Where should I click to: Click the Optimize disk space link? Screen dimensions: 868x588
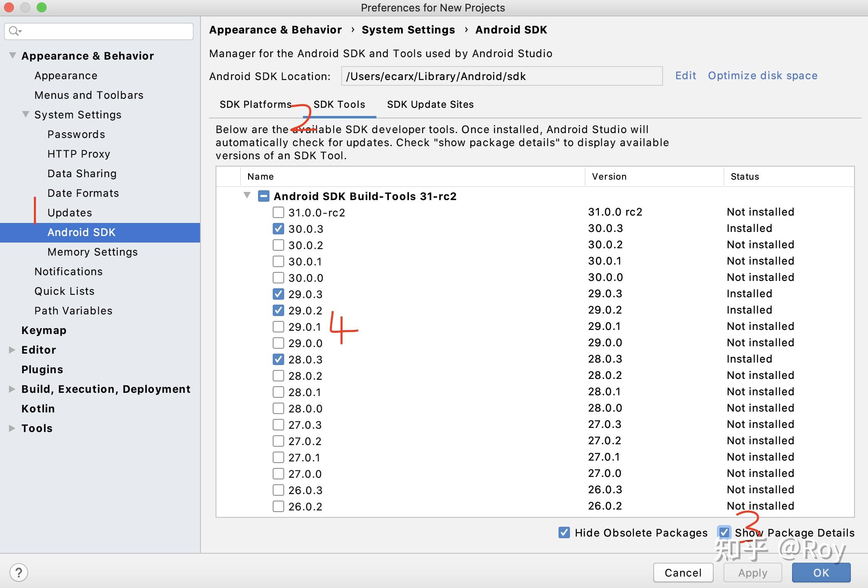[x=763, y=76]
